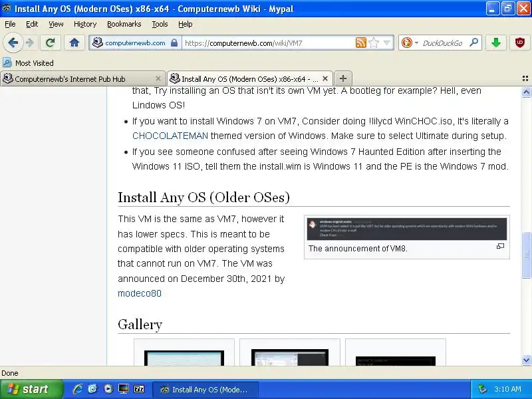The width and height of the screenshot is (532, 399).
Task: Open the second gallery thumbnail
Action: 290,357
